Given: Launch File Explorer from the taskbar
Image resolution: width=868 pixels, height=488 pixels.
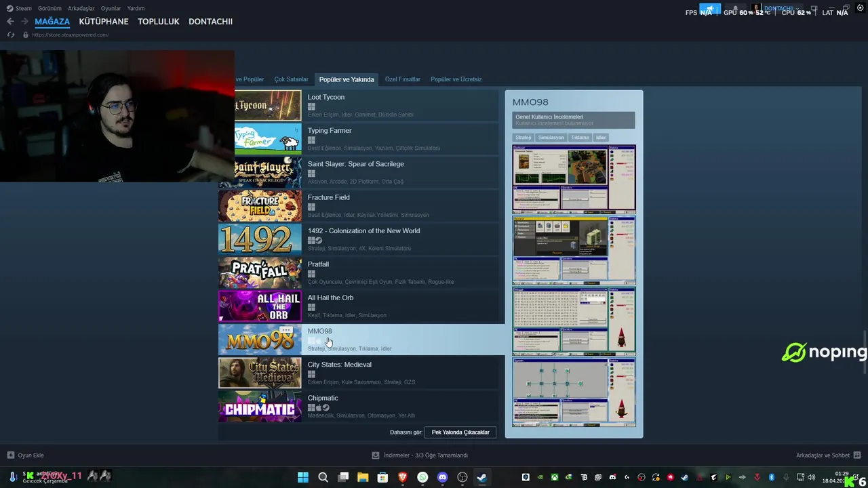Looking at the screenshot, I should click(363, 477).
